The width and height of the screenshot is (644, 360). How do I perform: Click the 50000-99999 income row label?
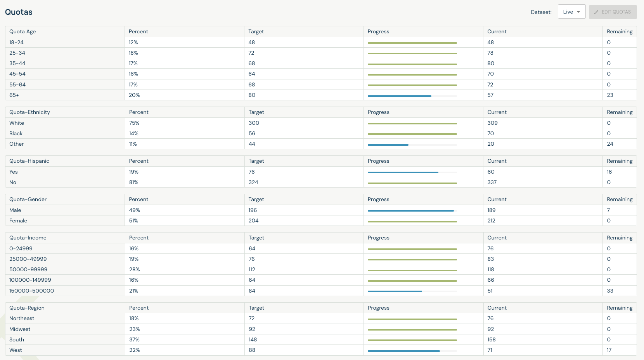click(28, 269)
